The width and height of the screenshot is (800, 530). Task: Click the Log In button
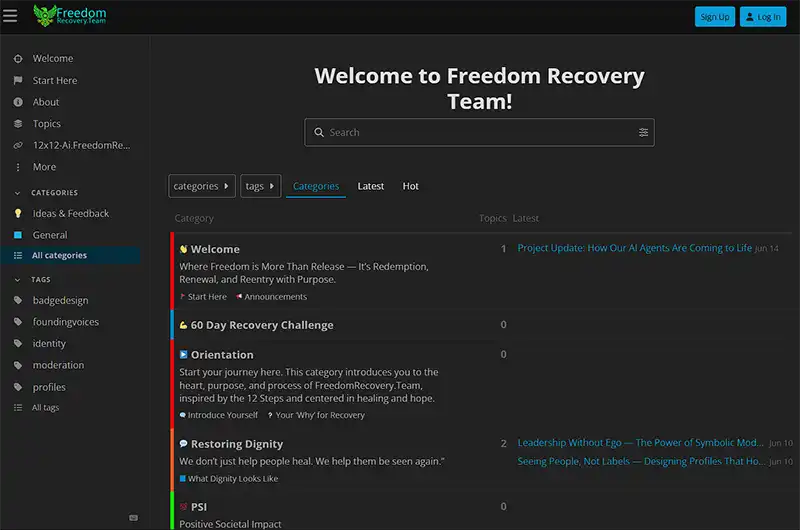[x=763, y=17]
